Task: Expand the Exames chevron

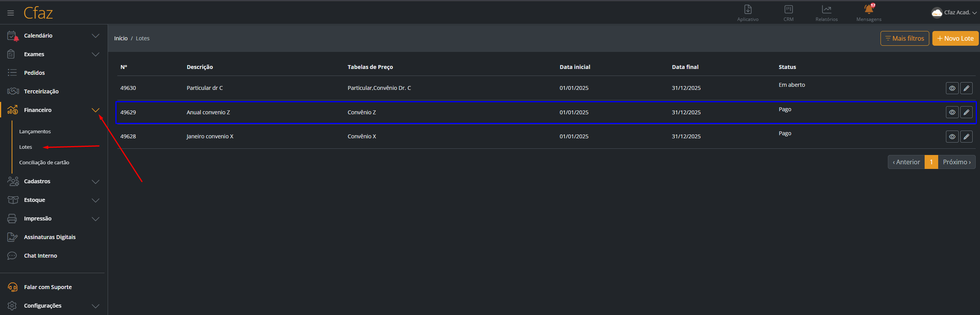Action: click(95, 54)
